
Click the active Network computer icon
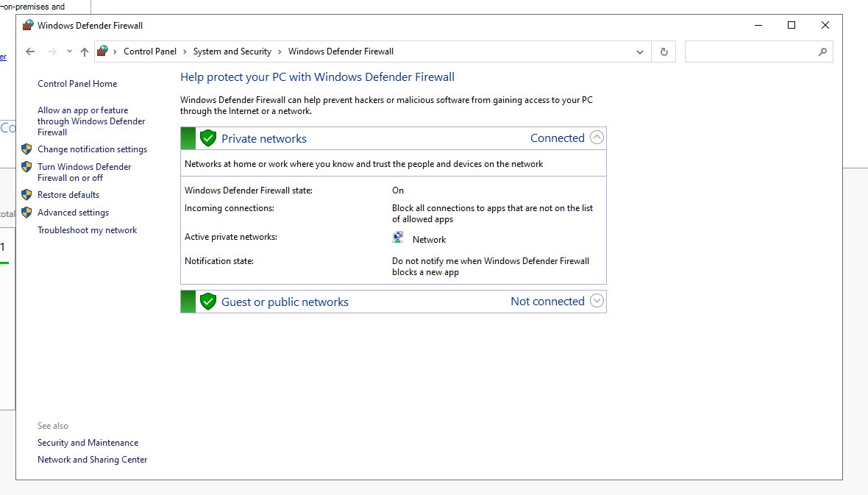(398, 238)
